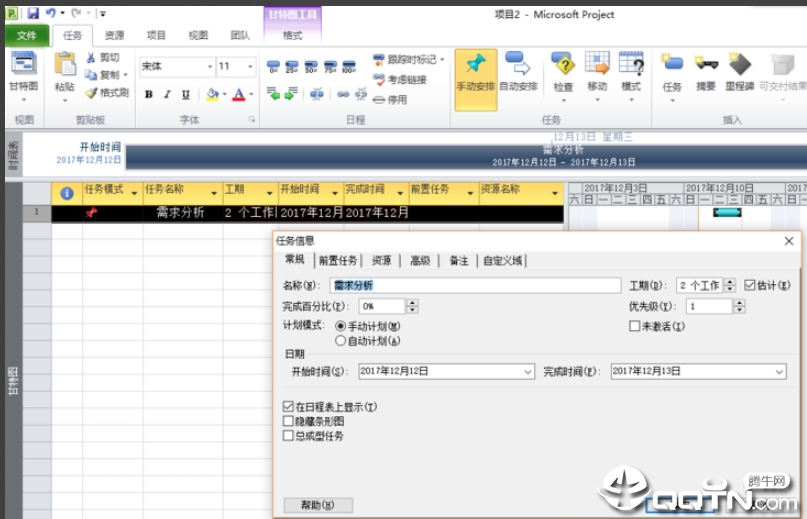
Task: Click the 摘要 (Summary) insert icon
Action: point(706,66)
